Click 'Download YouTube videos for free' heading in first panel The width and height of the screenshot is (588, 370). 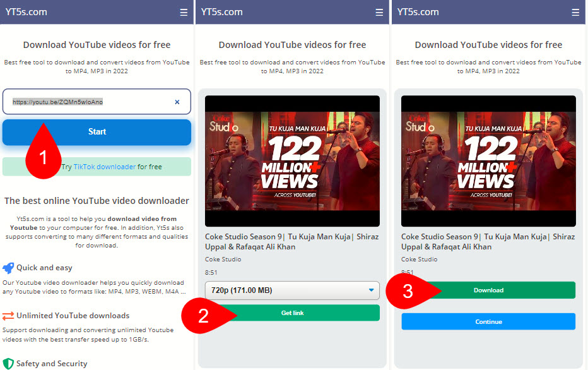97,45
